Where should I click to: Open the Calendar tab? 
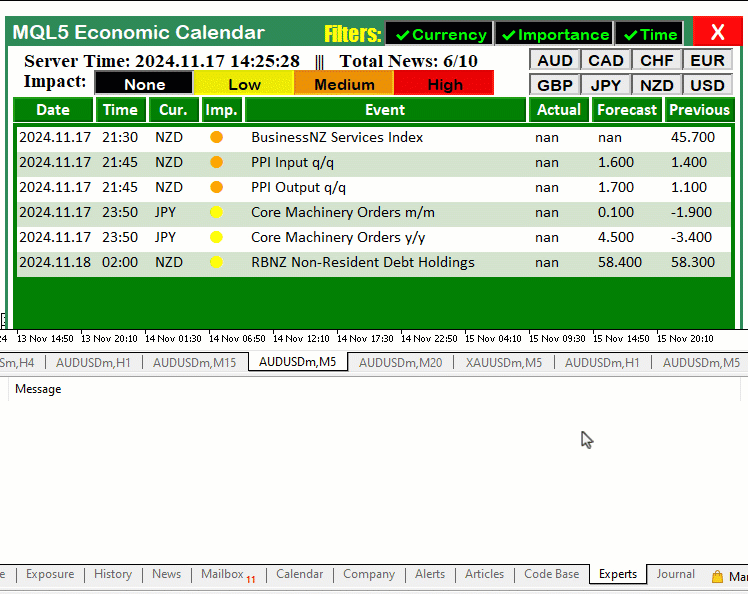pos(299,574)
